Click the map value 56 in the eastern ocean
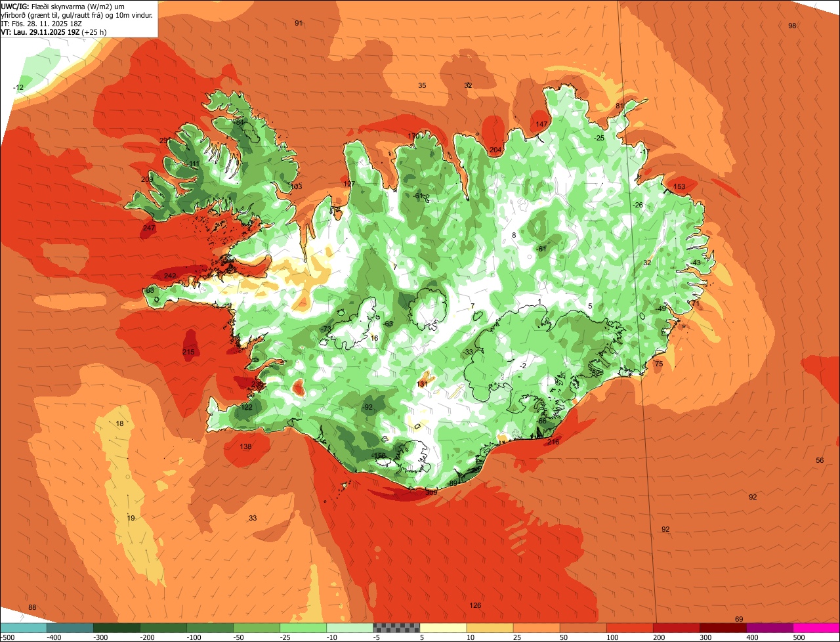Screen dimensions: 840x642 coord(820,460)
